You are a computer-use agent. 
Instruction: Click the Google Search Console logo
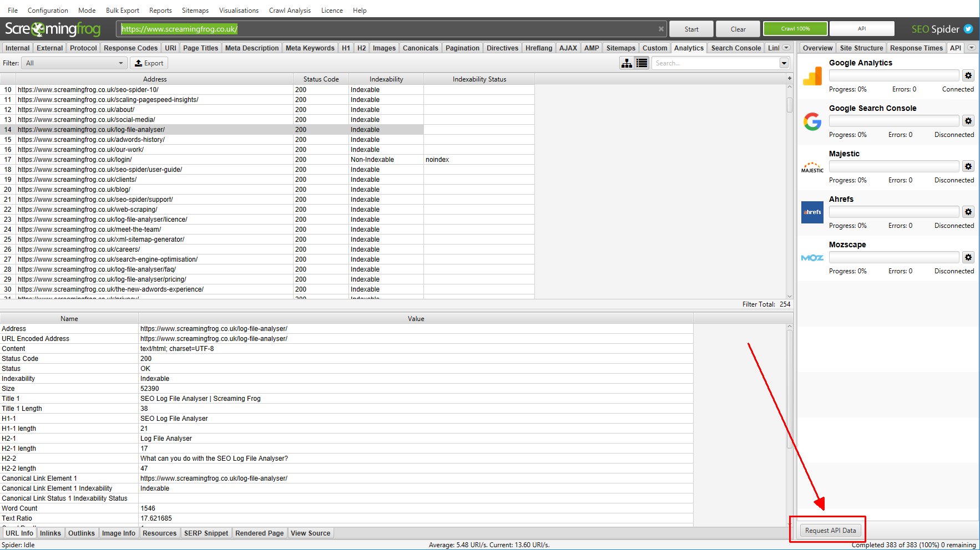812,121
